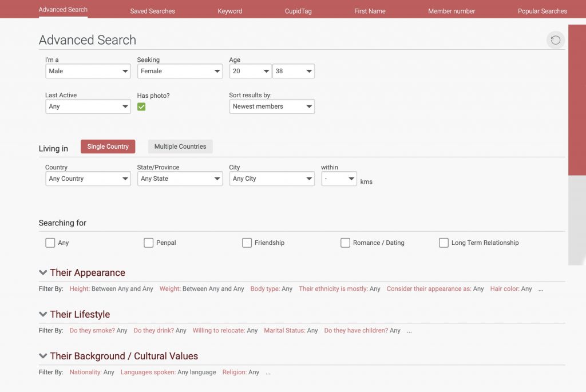This screenshot has width=586, height=392.
Task: Open the Body type filter link
Action: (265, 289)
